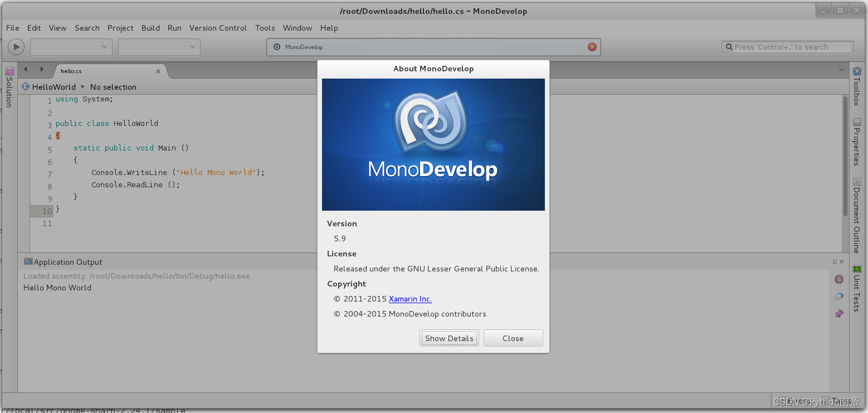Click the Console.ReadLine code line
This screenshot has width=868, height=413.
coord(135,184)
